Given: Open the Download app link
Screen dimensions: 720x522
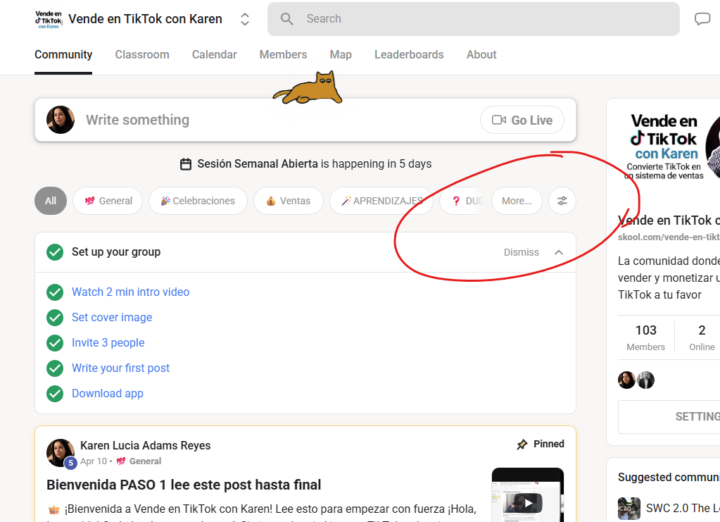Looking at the screenshot, I should click(107, 393).
